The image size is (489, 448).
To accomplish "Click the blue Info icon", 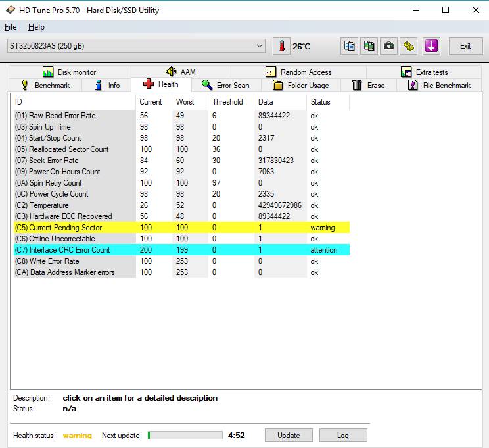I will pyautogui.click(x=99, y=85).
